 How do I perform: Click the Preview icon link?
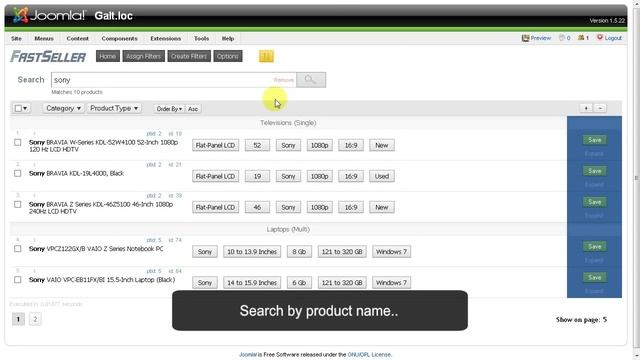(536, 38)
